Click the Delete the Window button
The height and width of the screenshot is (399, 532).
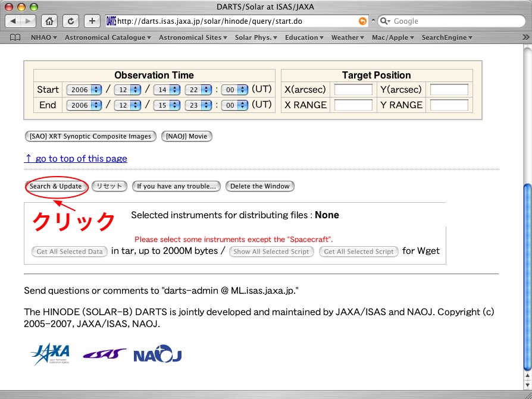(259, 186)
